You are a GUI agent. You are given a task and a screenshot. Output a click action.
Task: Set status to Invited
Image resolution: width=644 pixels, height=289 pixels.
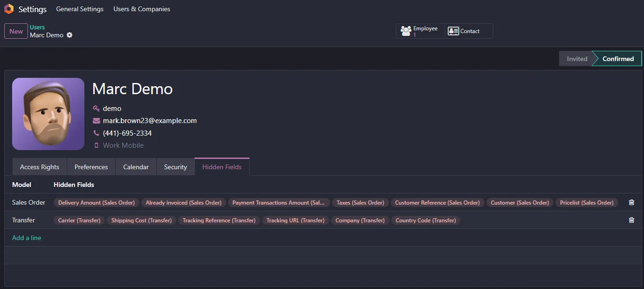(x=577, y=59)
